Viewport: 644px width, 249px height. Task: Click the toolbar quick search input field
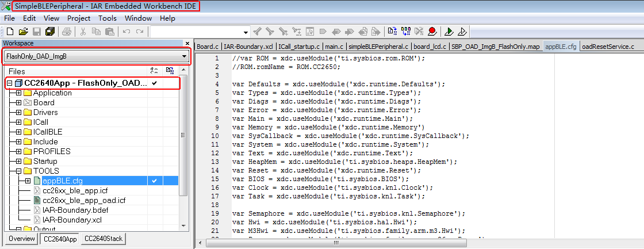196,32
